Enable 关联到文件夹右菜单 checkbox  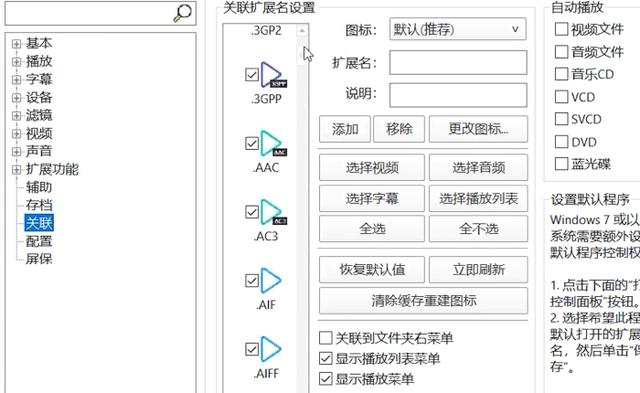tap(325, 338)
